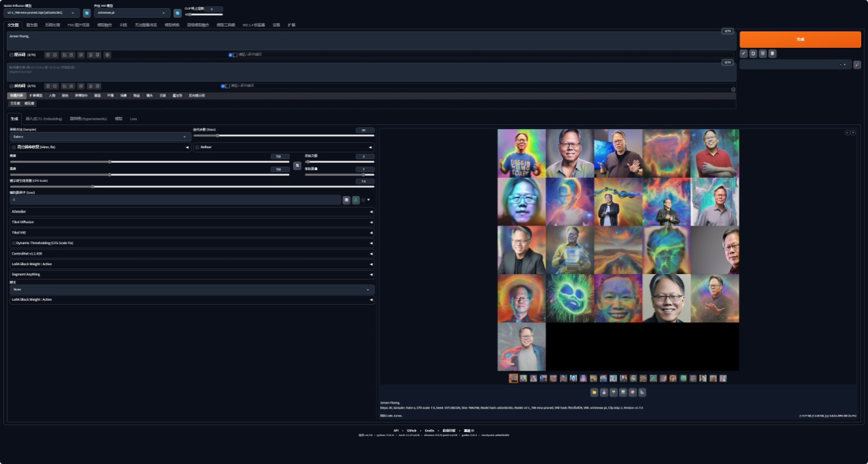Open the PNG 图片信息 tab
868x464 pixels.
[x=79, y=25]
